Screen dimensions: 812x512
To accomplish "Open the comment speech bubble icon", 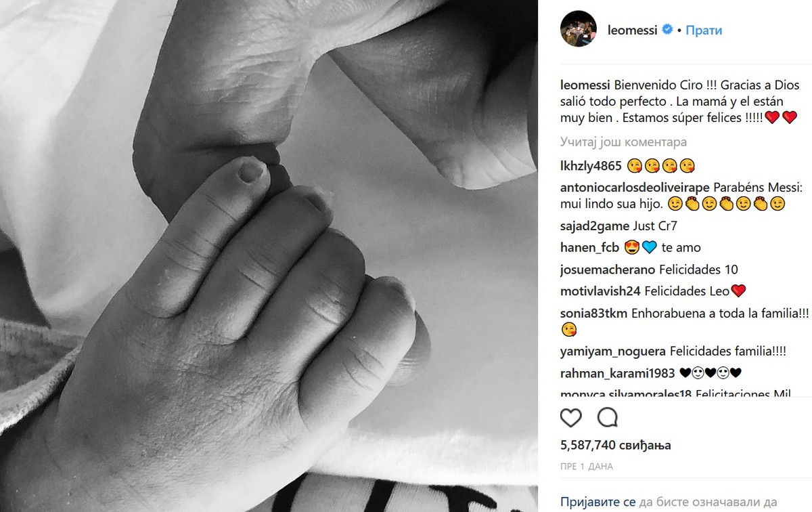I will point(608,417).
